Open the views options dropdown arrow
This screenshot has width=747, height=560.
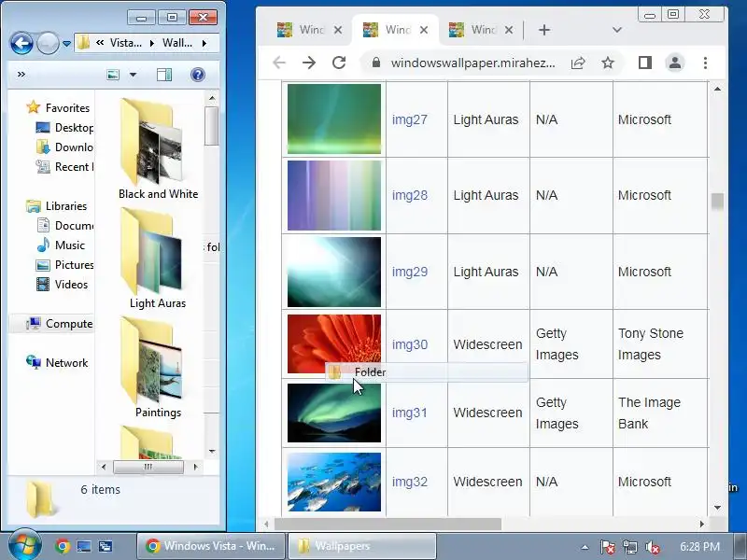click(x=133, y=75)
